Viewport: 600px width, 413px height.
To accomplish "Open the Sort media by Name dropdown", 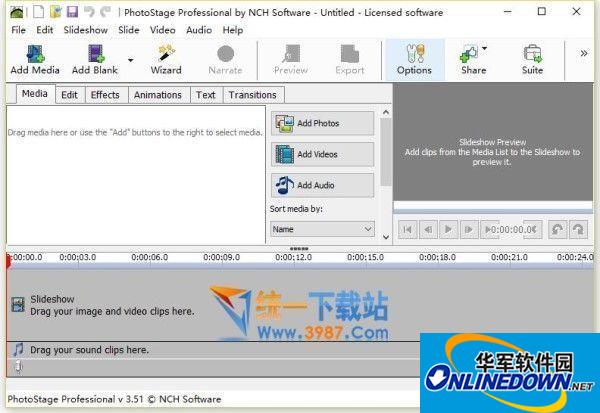I will 322,229.
